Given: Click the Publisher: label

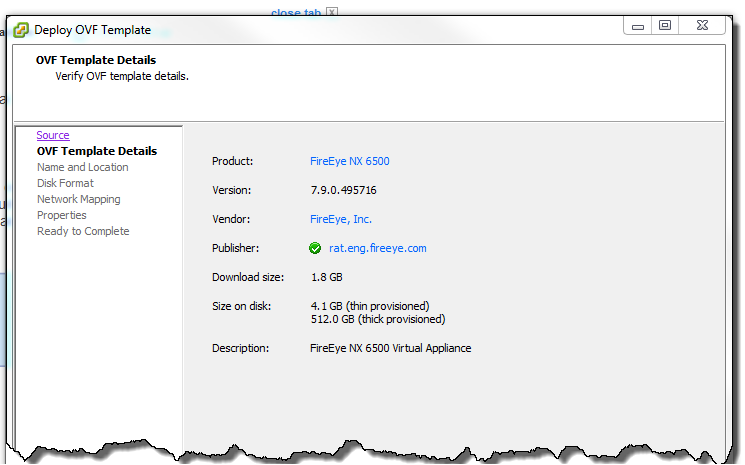Looking at the screenshot, I should click(x=235, y=248).
